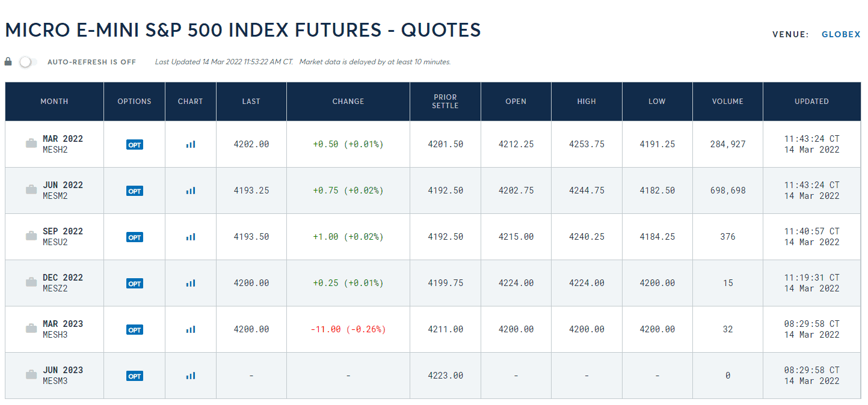Viewport: 868px width, 405px height.
Task: Open the chart icon for MAR 2022
Action: click(191, 144)
